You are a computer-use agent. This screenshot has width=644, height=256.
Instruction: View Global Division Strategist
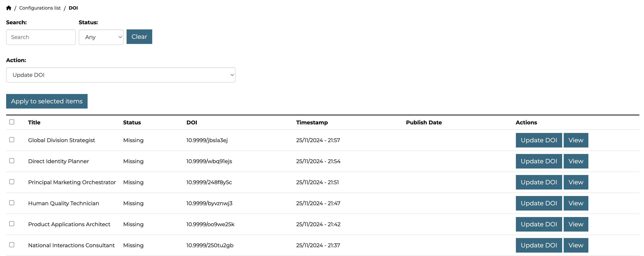(576, 140)
